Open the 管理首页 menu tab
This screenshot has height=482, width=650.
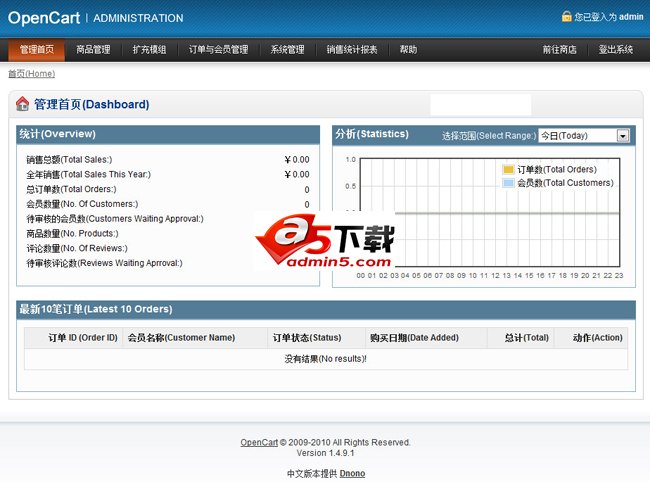[x=37, y=50]
